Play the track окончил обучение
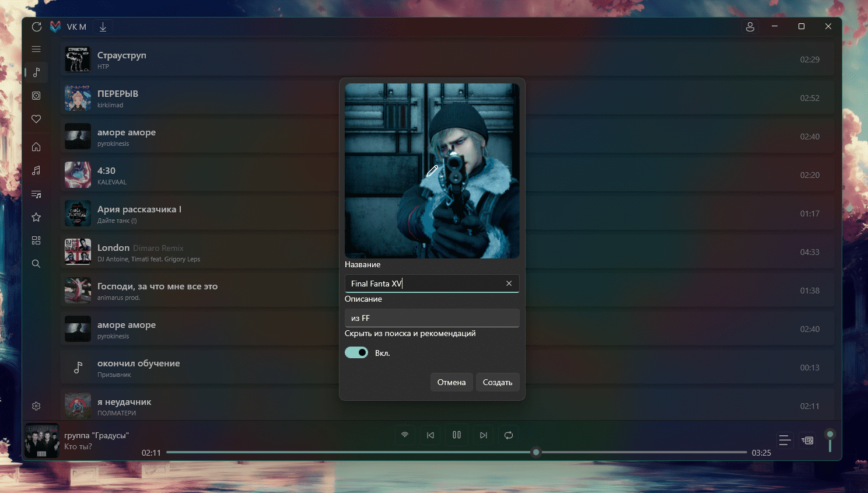This screenshot has height=493, width=868. [447, 368]
